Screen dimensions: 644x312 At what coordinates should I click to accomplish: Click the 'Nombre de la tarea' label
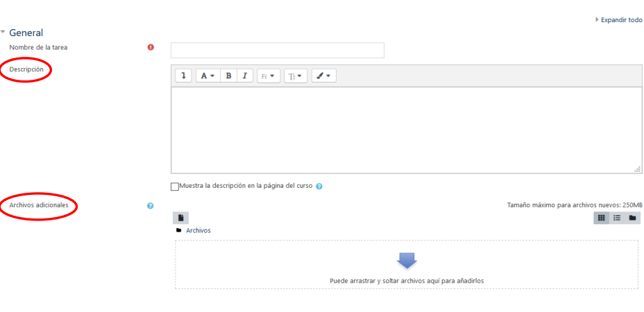pos(38,47)
